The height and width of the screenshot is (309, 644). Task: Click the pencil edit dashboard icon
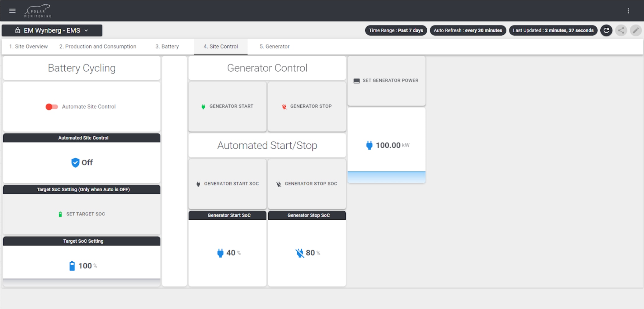click(x=636, y=30)
